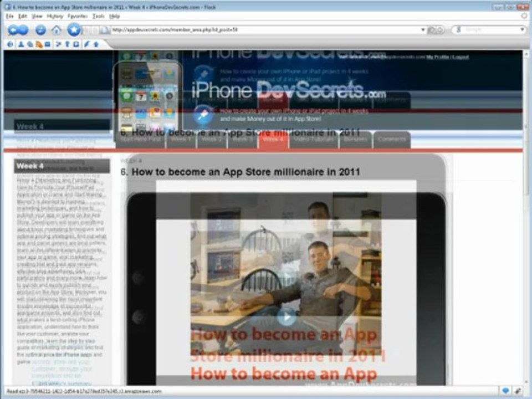Open the Bonuses tab
532x399 pixels.
355,140
